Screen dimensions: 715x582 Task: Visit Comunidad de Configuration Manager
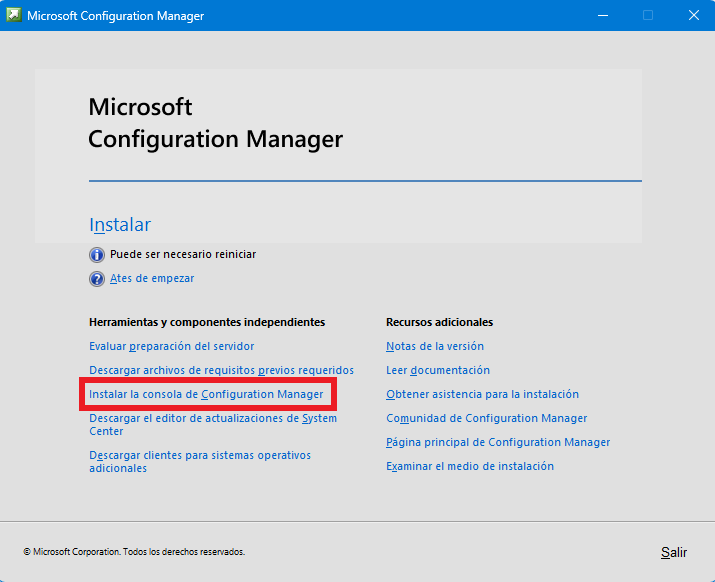[487, 418]
